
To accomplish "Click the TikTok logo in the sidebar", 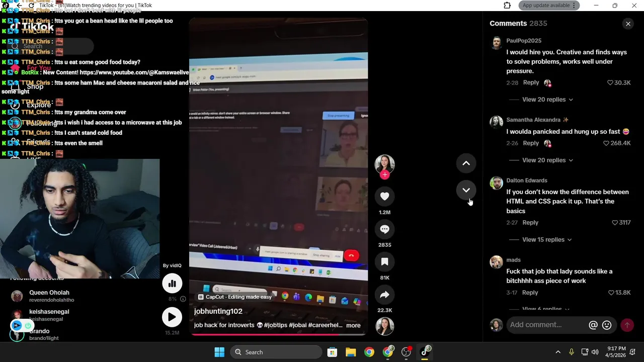I will point(32,27).
